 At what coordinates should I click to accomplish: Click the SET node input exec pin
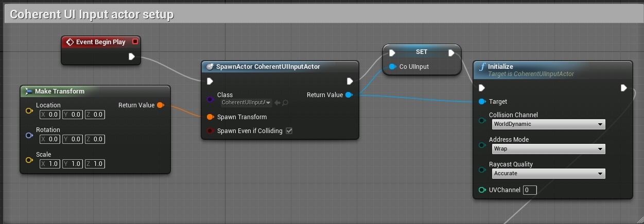392,53
